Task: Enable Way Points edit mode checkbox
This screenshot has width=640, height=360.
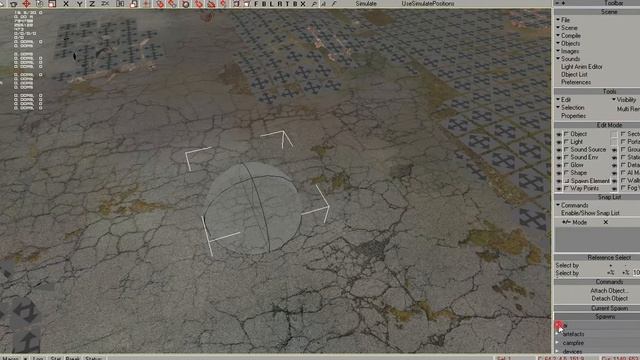Action: coord(567,188)
